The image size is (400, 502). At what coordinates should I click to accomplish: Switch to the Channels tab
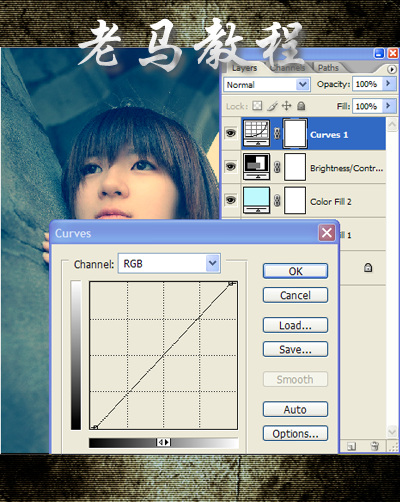click(287, 68)
